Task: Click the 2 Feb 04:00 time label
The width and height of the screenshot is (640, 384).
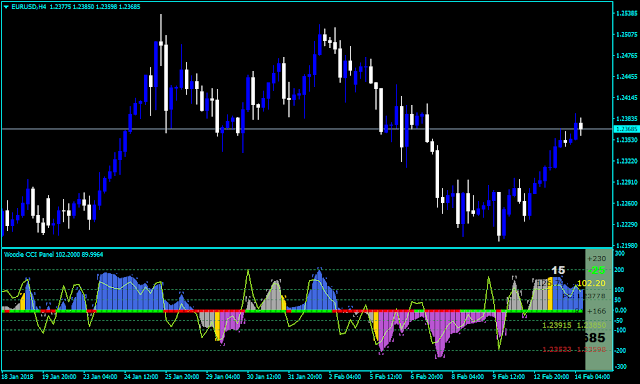Action: 345,377
